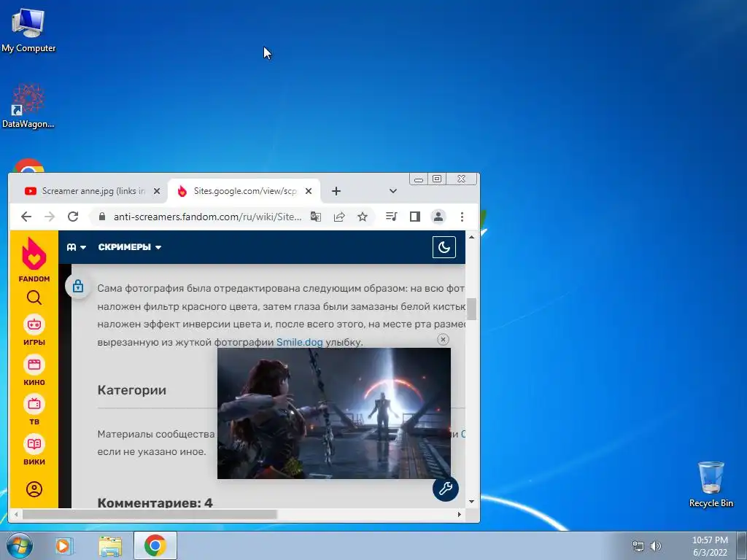Open the wrench tools button
The image size is (747, 560).
pyautogui.click(x=446, y=489)
